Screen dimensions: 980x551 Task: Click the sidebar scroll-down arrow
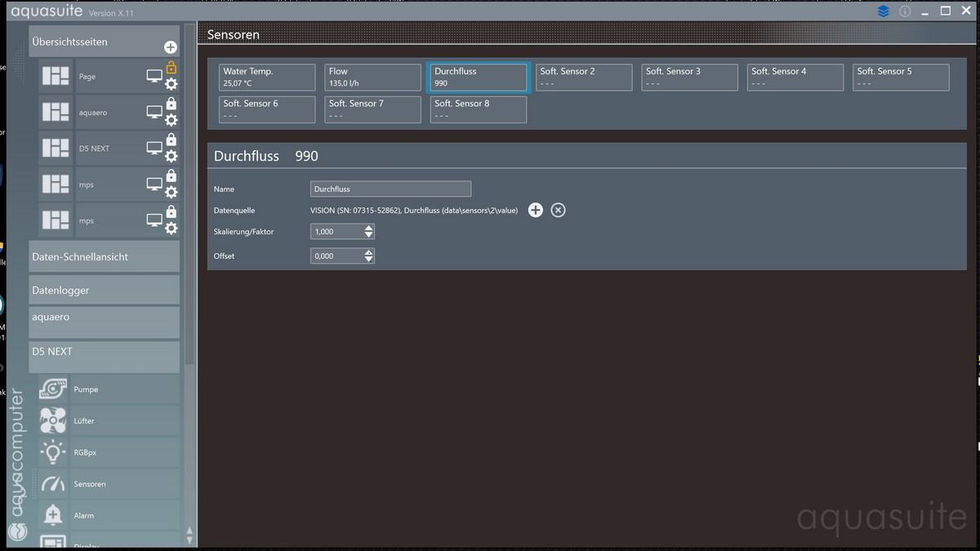[x=190, y=540]
